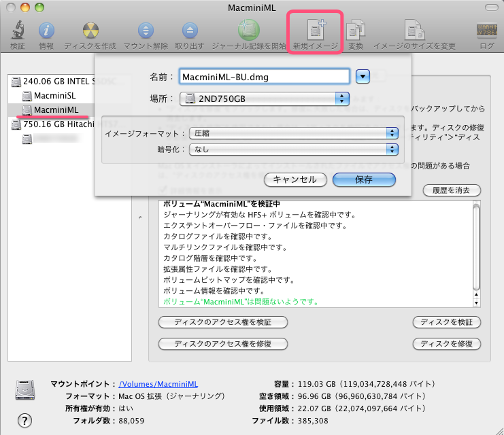
Task: Click the Enable Journaling (ジャーナル記録を開始) icon
Action: tap(248, 30)
